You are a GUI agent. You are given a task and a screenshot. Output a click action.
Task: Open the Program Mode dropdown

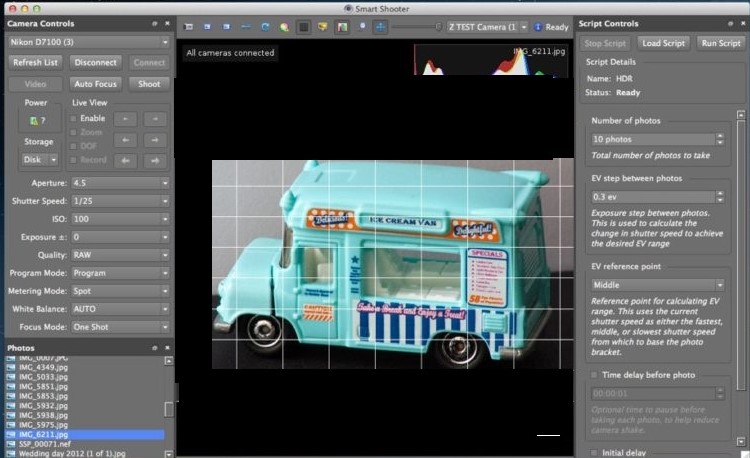coord(121,273)
